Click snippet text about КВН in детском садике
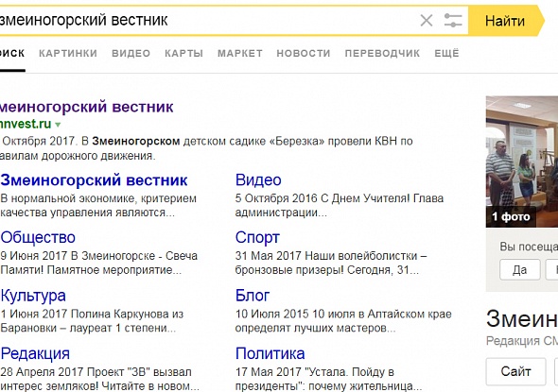 tap(206, 148)
